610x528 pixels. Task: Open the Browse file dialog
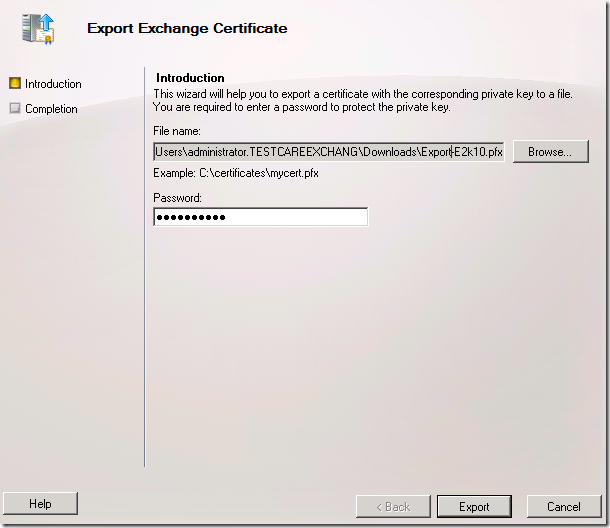[x=550, y=151]
